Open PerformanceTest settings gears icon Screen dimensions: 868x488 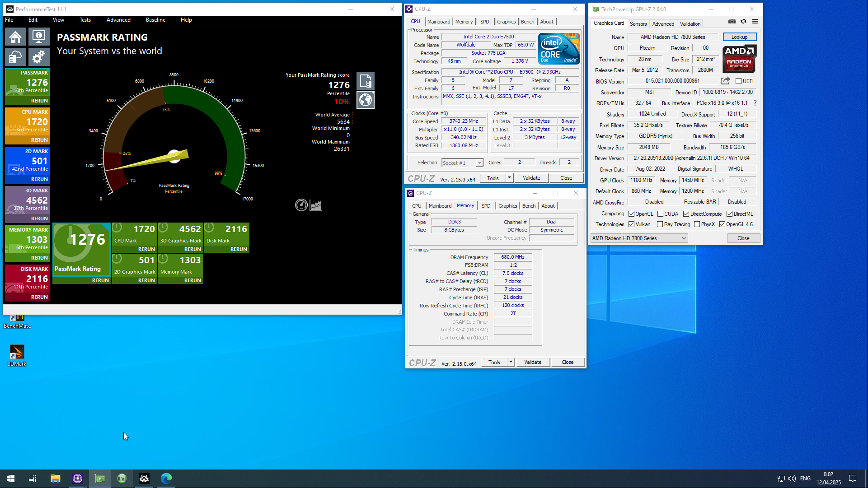[x=39, y=57]
